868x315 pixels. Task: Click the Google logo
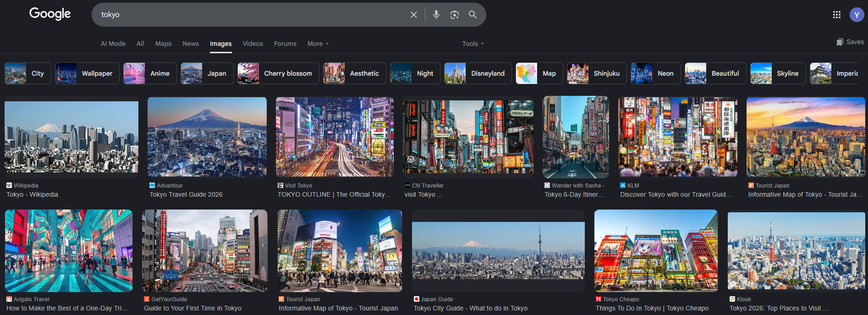(50, 14)
